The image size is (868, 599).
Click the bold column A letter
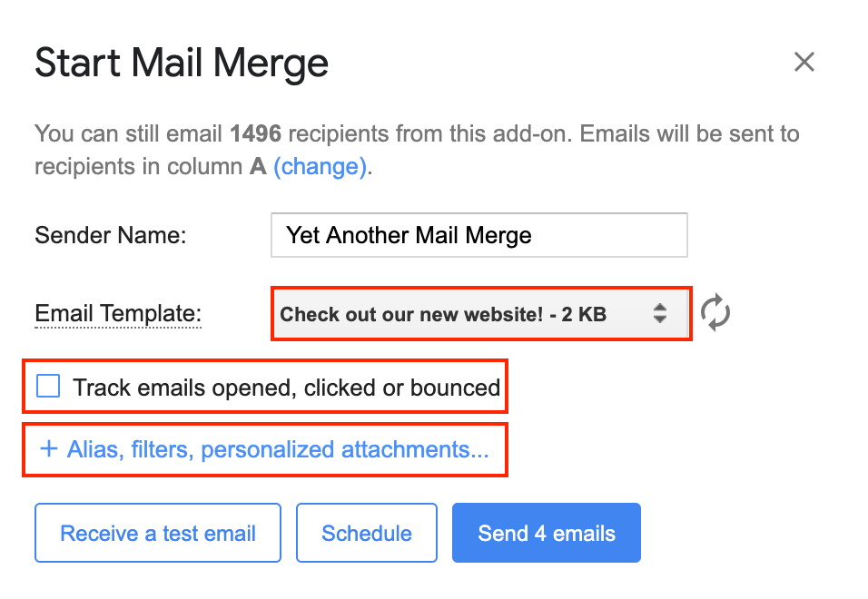click(x=258, y=167)
